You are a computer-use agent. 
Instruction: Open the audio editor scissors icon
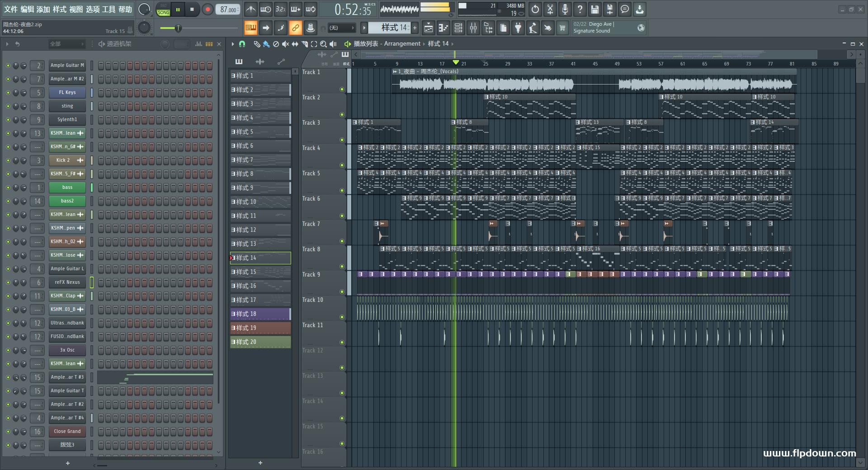(x=550, y=9)
